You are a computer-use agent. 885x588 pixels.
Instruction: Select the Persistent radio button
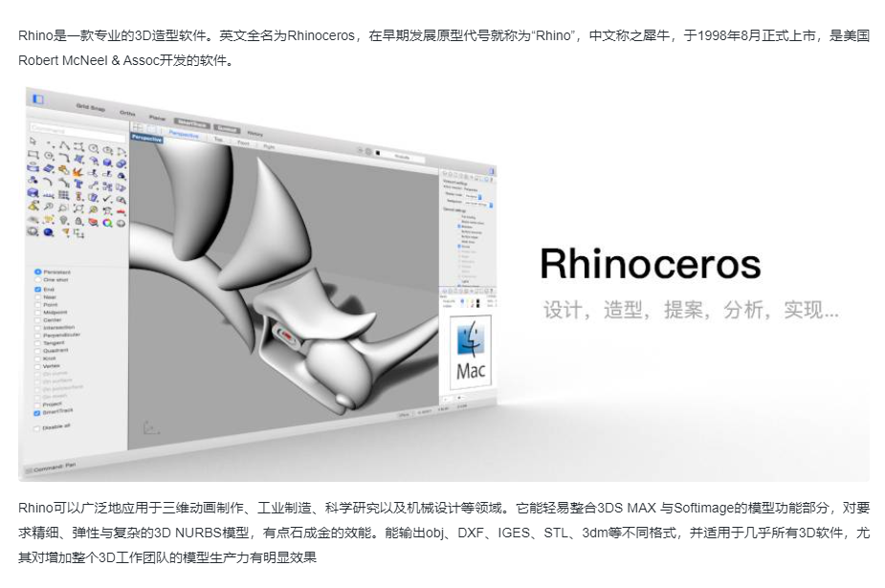point(38,272)
